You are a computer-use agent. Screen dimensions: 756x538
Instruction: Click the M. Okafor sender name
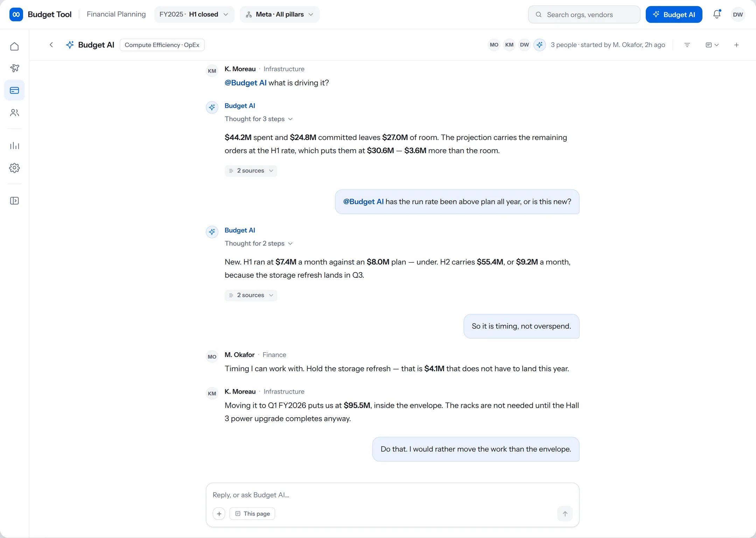239,355
